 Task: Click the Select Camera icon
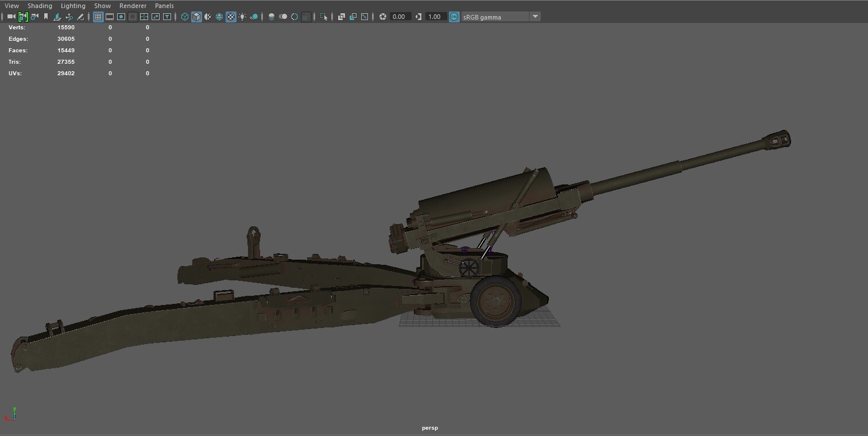coord(11,17)
